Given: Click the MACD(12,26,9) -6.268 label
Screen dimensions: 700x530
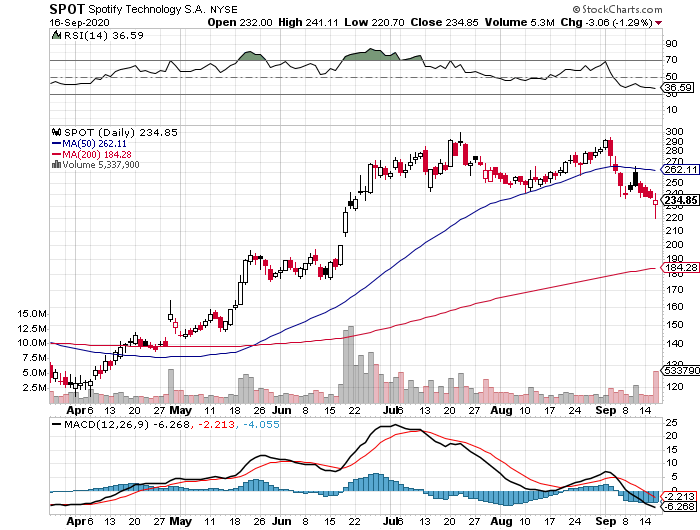Looking at the screenshot, I should click(127, 424).
